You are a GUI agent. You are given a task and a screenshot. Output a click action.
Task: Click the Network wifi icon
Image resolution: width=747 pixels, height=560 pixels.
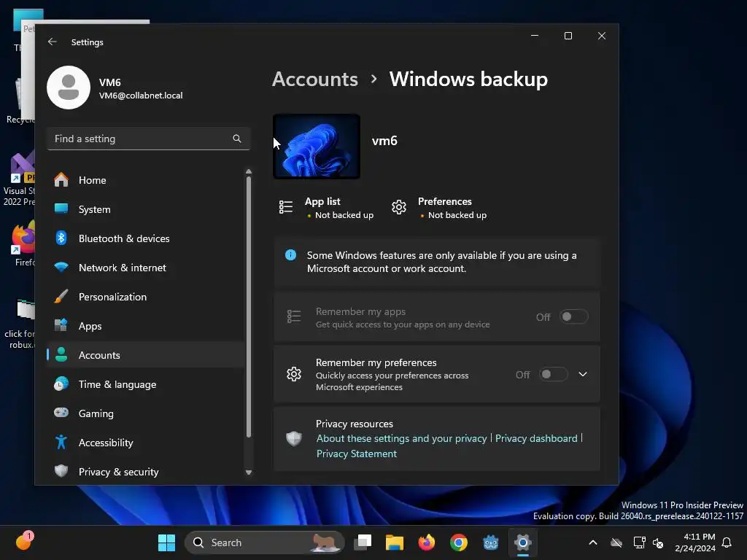pos(61,267)
